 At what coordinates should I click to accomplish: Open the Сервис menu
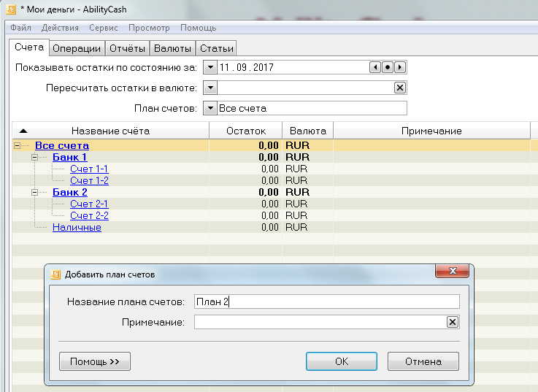104,28
